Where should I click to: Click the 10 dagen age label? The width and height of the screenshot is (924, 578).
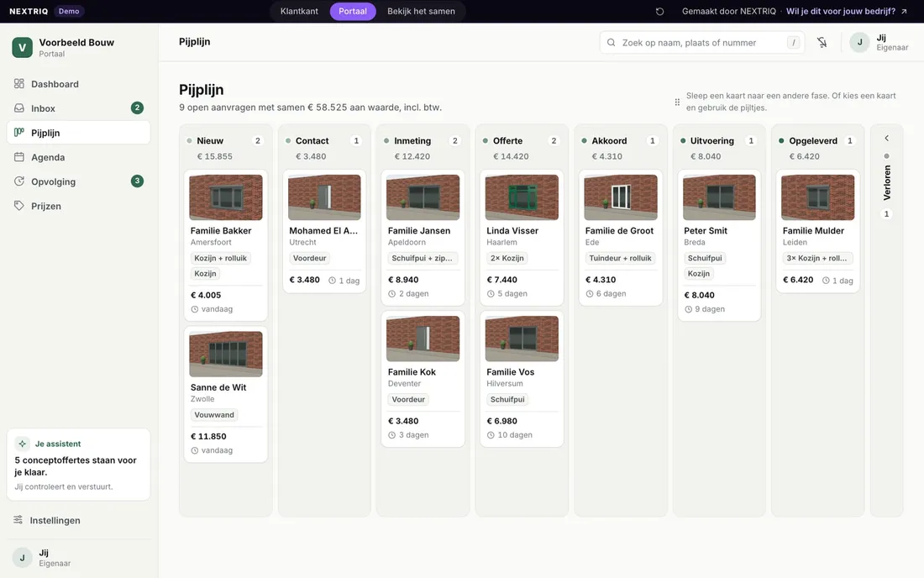pyautogui.click(x=514, y=435)
